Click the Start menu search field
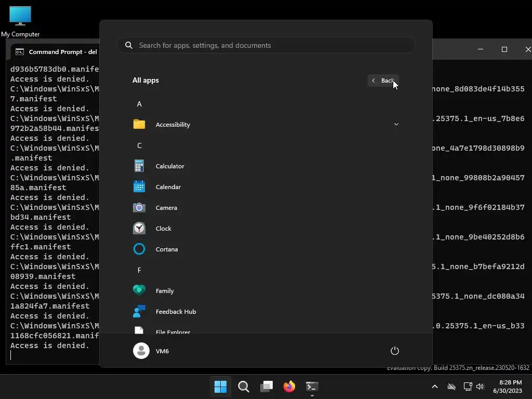The image size is (532, 399). pos(266,45)
